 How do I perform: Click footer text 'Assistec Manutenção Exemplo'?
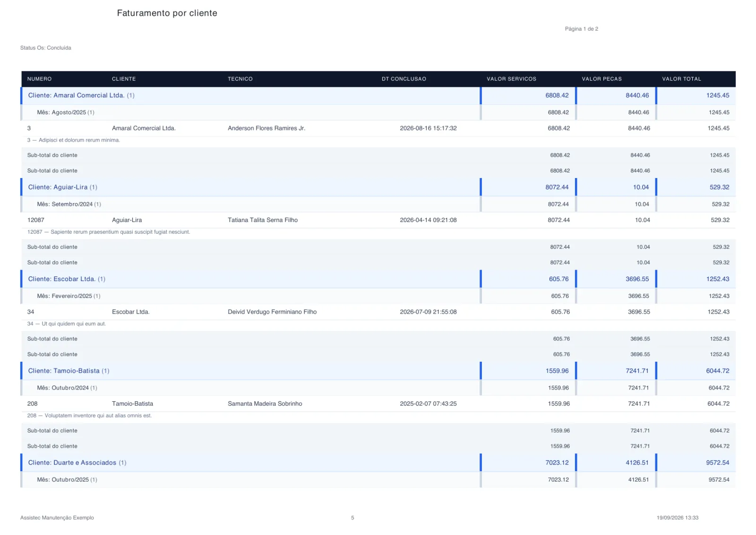click(x=57, y=518)
